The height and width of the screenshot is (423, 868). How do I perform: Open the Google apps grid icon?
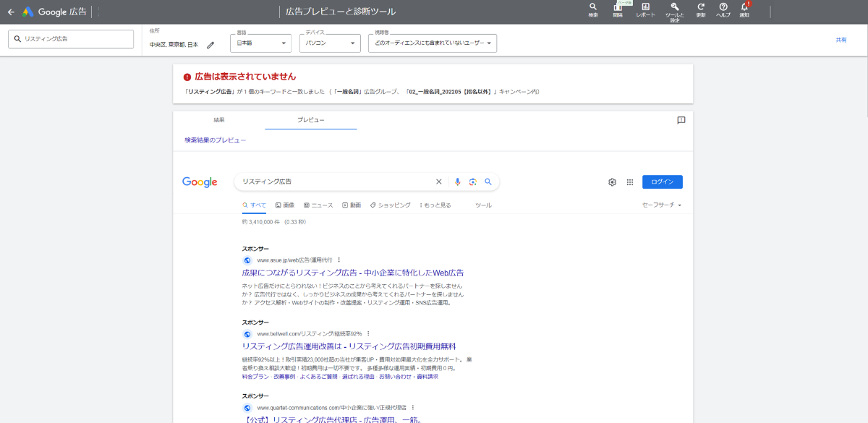629,182
